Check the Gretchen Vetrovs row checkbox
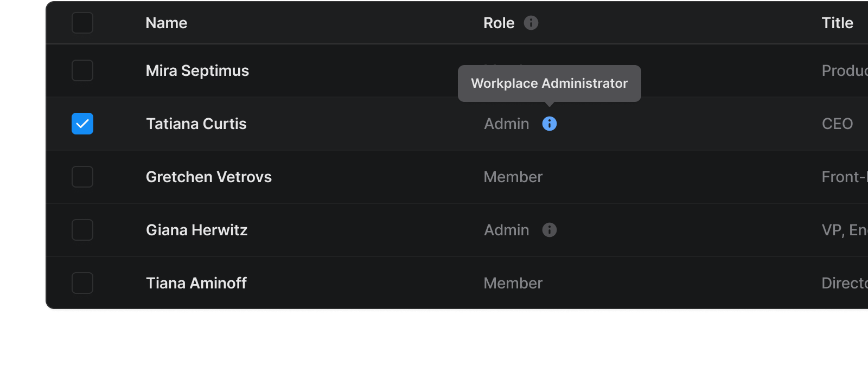The image size is (868, 373). 82,177
